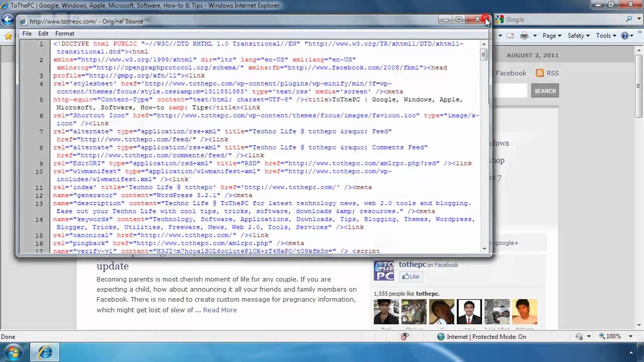The image size is (644, 362).
Task: Click the '<!DOCTYPE html PUBLIC' source line
Action: 258,48
